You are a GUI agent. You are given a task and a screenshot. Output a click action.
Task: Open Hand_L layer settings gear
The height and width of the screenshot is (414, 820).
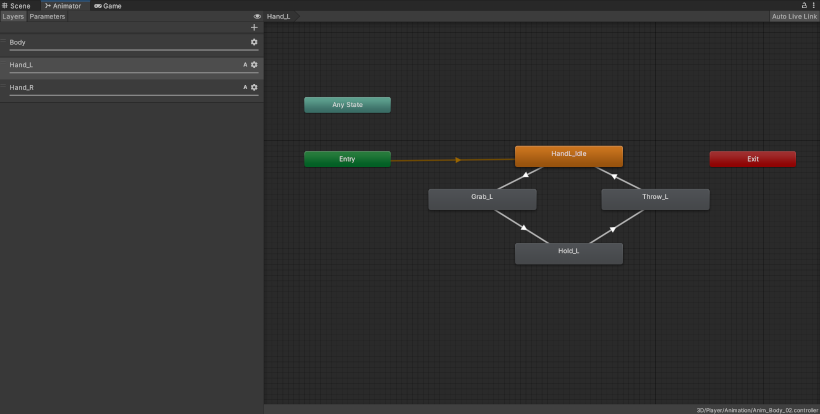pyautogui.click(x=254, y=65)
